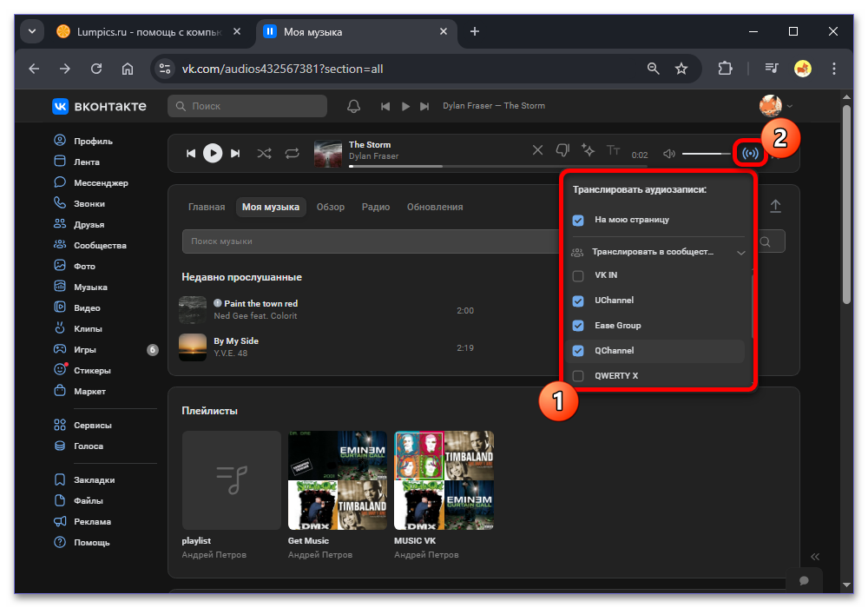
Task: Switch to Радио tab
Action: click(376, 207)
